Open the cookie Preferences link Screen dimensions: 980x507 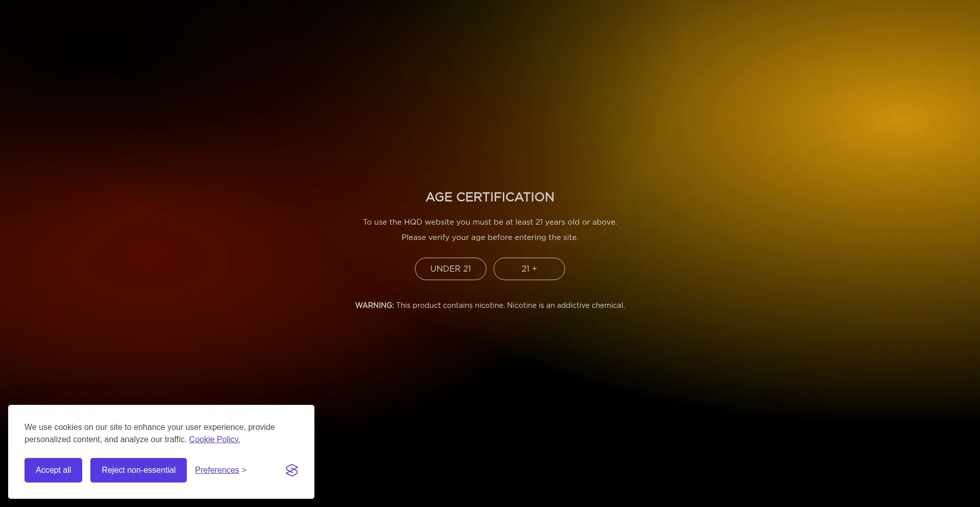[x=217, y=470]
